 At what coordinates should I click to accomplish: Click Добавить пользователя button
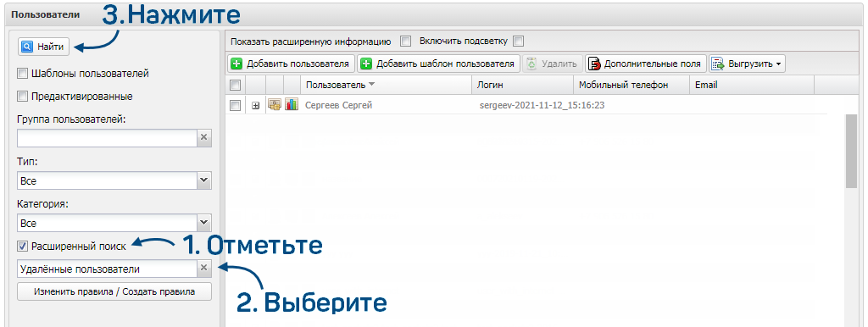[x=291, y=64]
